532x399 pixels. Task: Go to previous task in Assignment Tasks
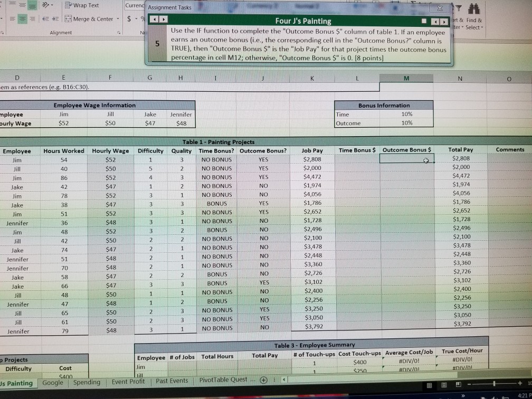[154, 20]
